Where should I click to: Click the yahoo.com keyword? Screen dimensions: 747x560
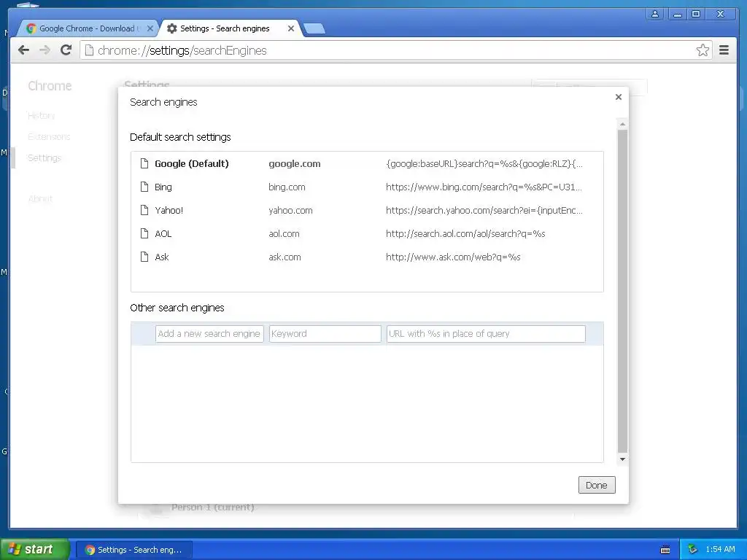[290, 211]
